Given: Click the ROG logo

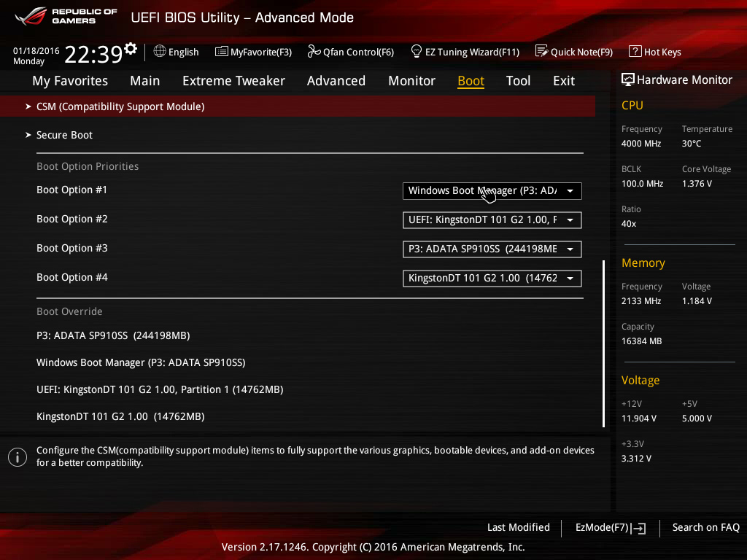Looking at the screenshot, I should (31, 16).
